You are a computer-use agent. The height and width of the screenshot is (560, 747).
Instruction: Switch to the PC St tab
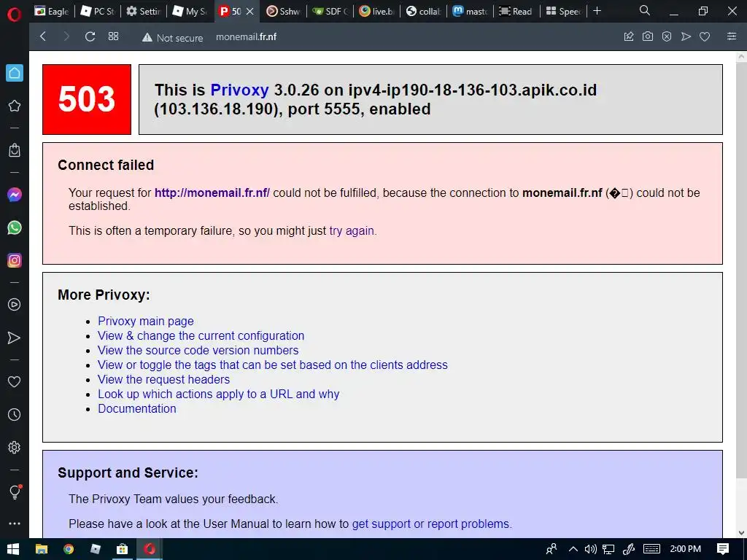[98, 11]
